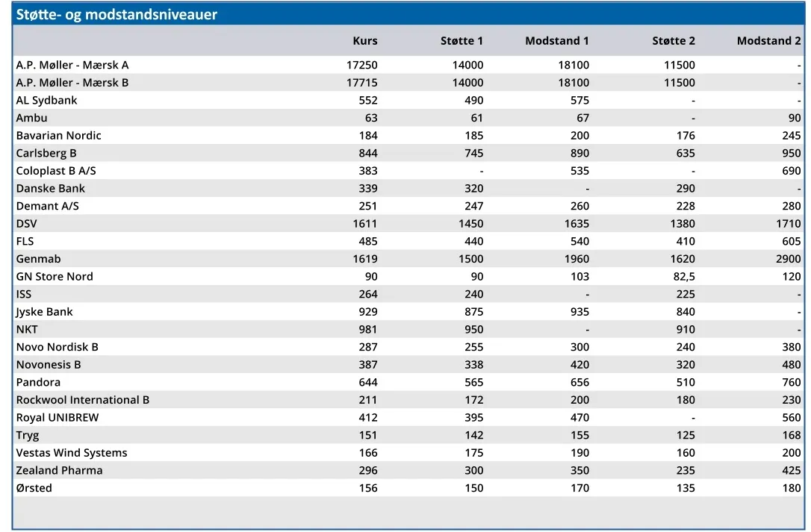Click Mærsk A's Kurs value 17250

click(x=362, y=65)
